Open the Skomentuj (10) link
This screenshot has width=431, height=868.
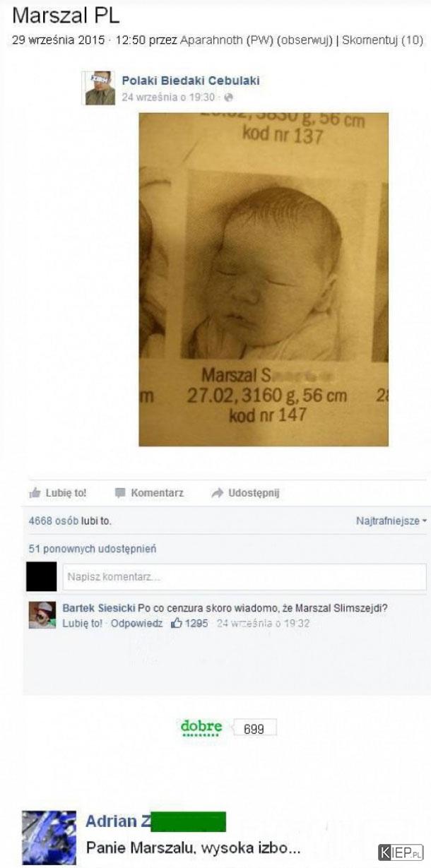[x=383, y=40]
